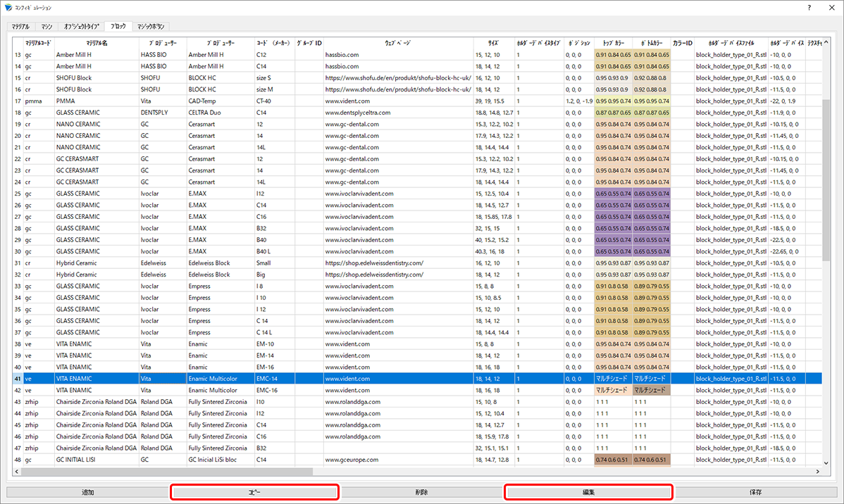Screen dimensions: 844x504
Task: Open the マジックボタン tab
Action: point(151,26)
